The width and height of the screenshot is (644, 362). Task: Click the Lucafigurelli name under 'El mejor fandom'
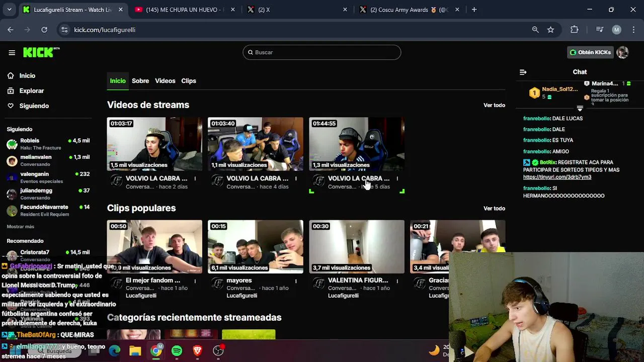(141, 296)
